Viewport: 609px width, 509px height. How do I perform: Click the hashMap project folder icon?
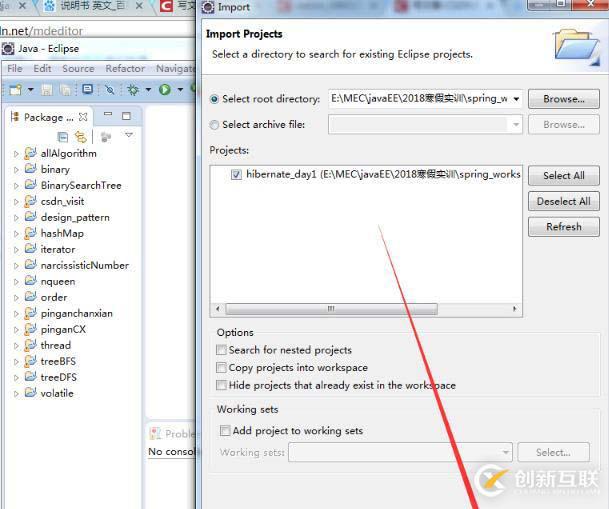click(30, 233)
